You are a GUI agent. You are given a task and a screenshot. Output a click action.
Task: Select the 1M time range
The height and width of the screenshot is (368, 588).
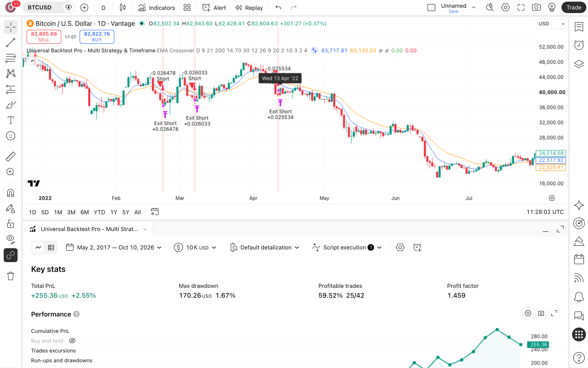click(x=58, y=212)
